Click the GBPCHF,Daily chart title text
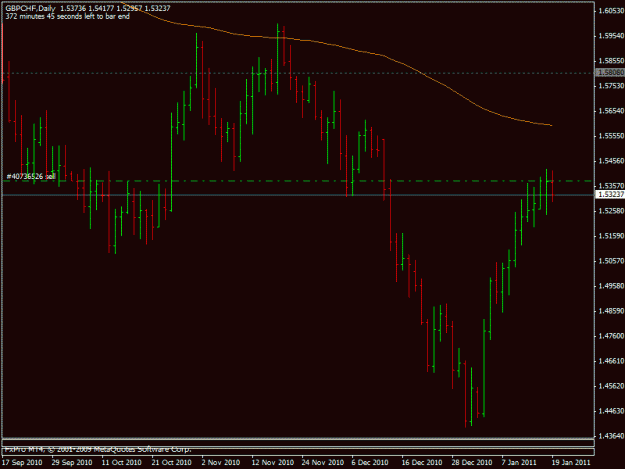 pyautogui.click(x=30, y=8)
